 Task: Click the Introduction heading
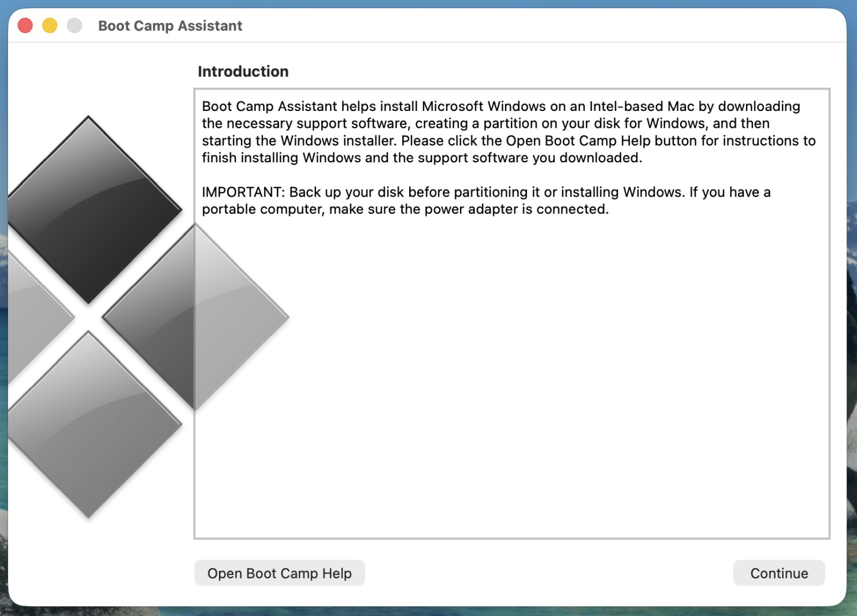243,72
